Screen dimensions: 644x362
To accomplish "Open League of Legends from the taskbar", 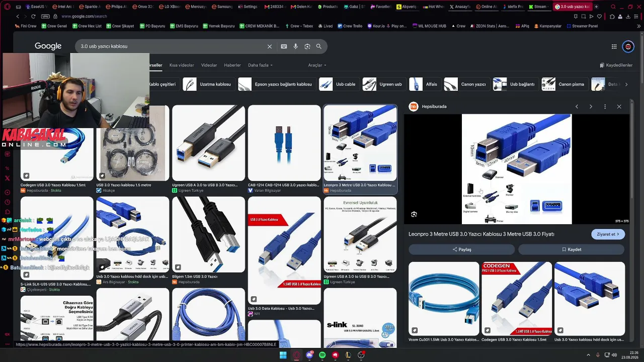I will click(348, 355).
